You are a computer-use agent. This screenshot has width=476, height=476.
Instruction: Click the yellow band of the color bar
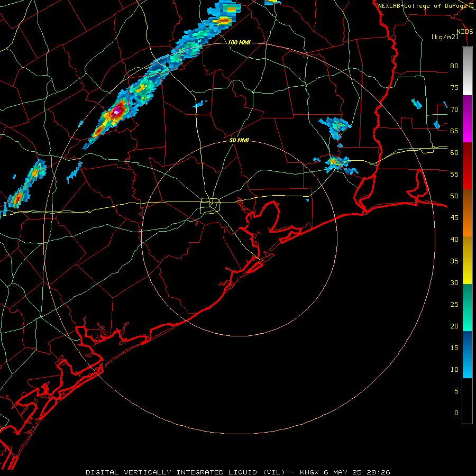(x=467, y=260)
